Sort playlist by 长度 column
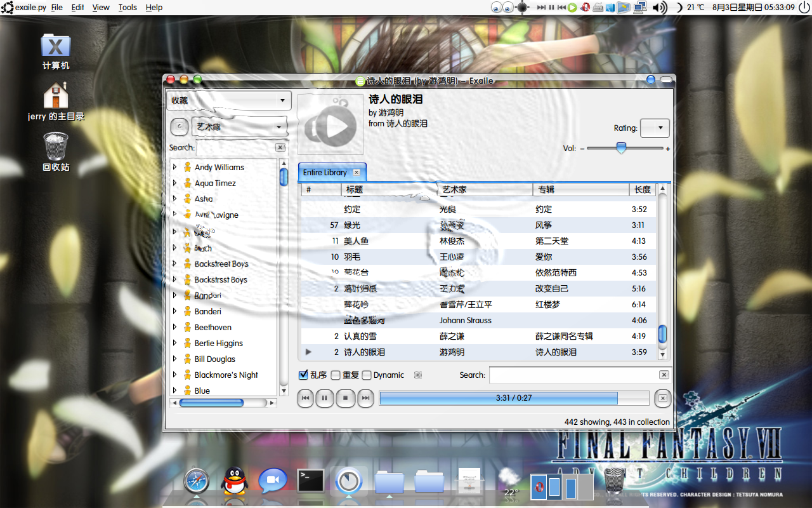Screen dimensions: 812x508 tap(643, 189)
